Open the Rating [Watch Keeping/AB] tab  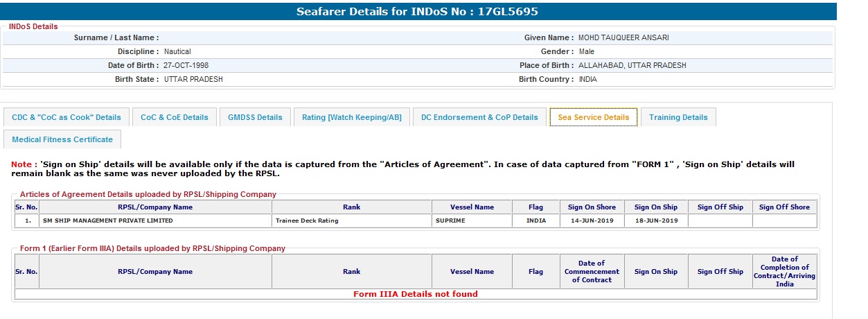(x=352, y=117)
